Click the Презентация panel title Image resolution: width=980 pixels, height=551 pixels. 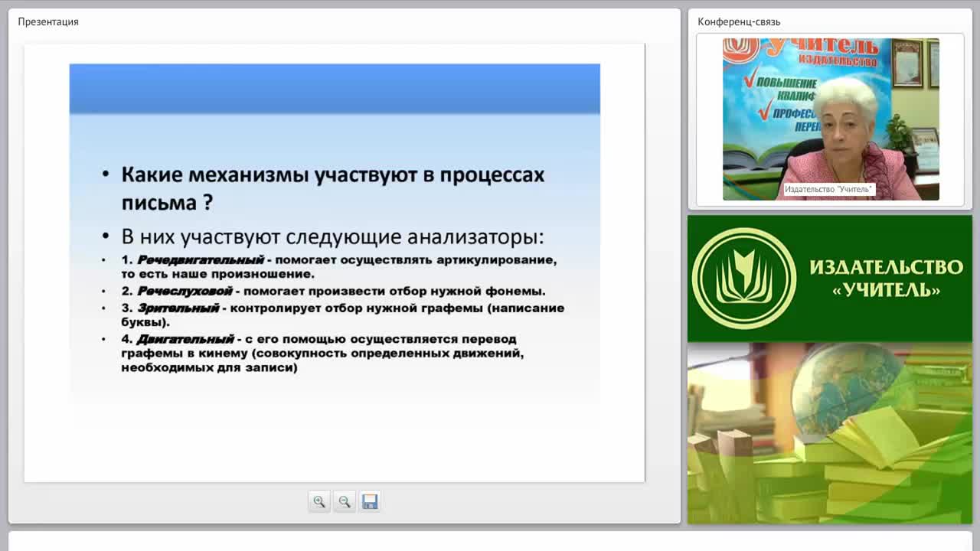pos(48,21)
